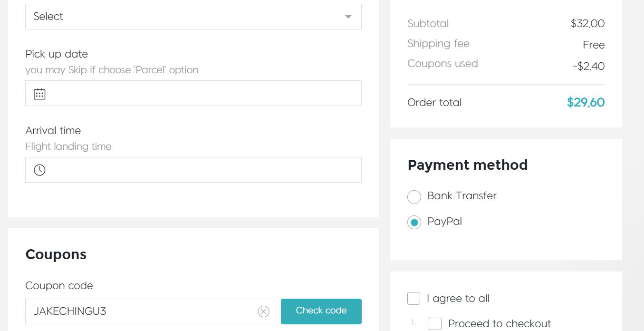The height and width of the screenshot is (331, 644).
Task: Click the $32.00 subtotal value
Action: [x=587, y=24]
